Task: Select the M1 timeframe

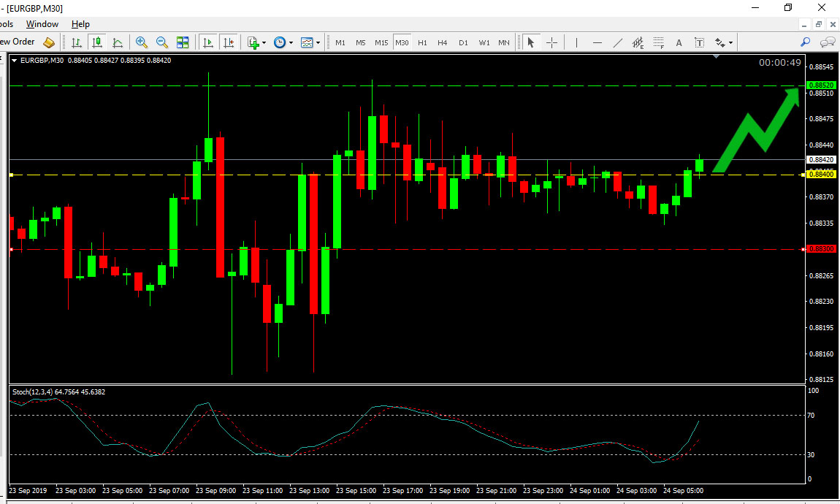Action: pyautogui.click(x=340, y=42)
